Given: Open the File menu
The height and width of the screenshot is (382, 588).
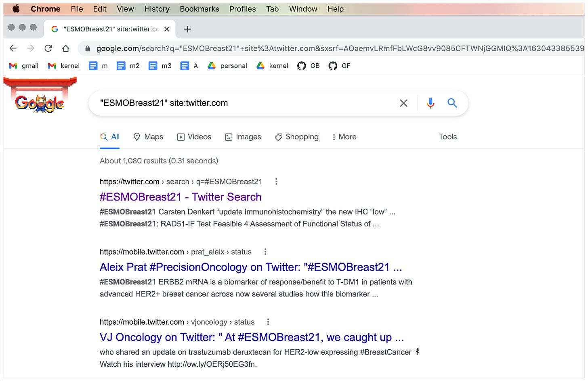Looking at the screenshot, I should tap(77, 9).
